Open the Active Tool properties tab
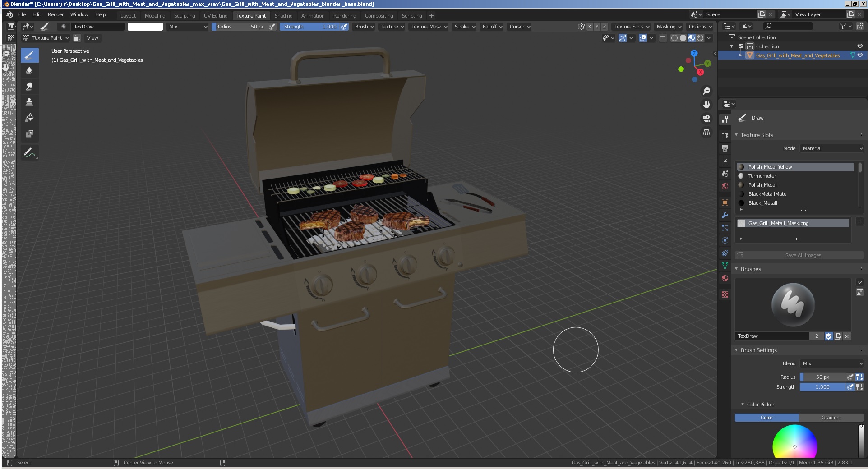The width and height of the screenshot is (868, 469). tap(725, 120)
